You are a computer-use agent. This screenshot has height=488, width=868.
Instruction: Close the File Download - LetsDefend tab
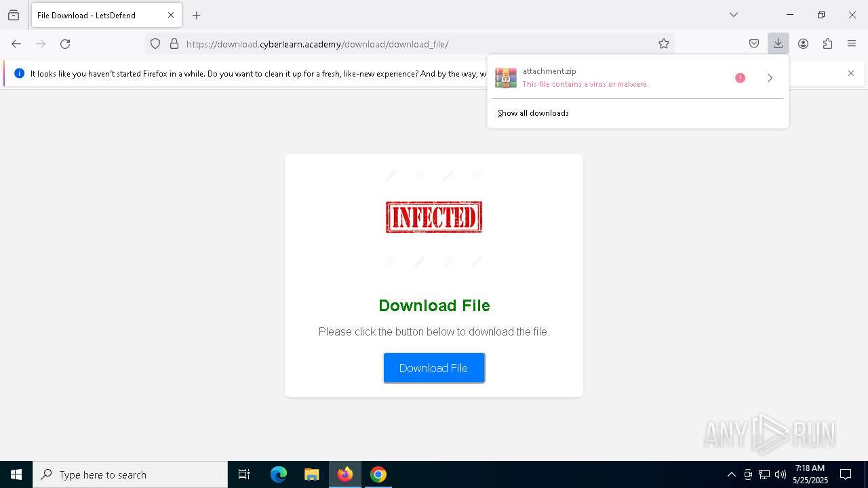171,15
